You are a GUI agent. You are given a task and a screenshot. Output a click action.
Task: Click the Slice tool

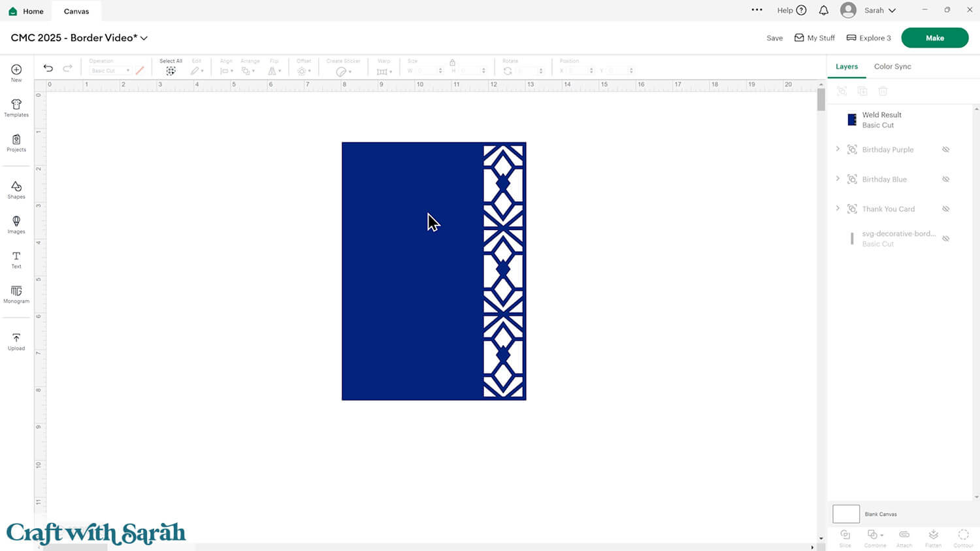(x=845, y=538)
